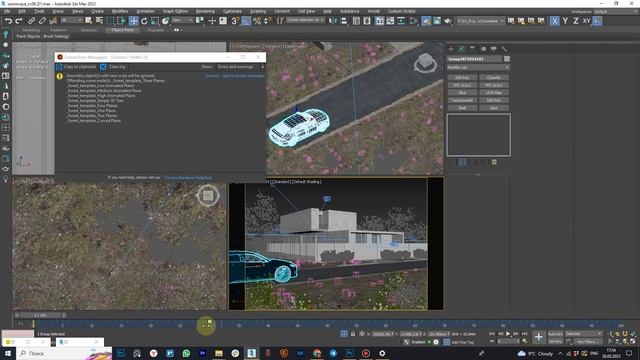The width and height of the screenshot is (640, 360).
Task: Open the Workspaces dropdown
Action: click(616, 12)
